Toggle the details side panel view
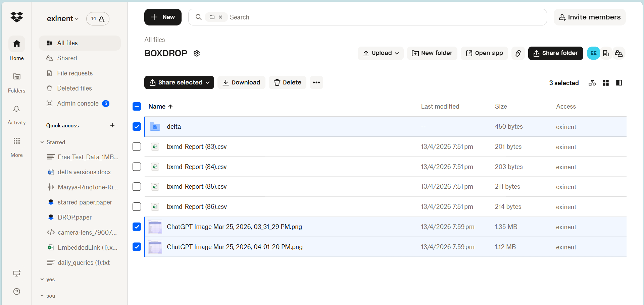The width and height of the screenshot is (644, 305). pos(618,82)
